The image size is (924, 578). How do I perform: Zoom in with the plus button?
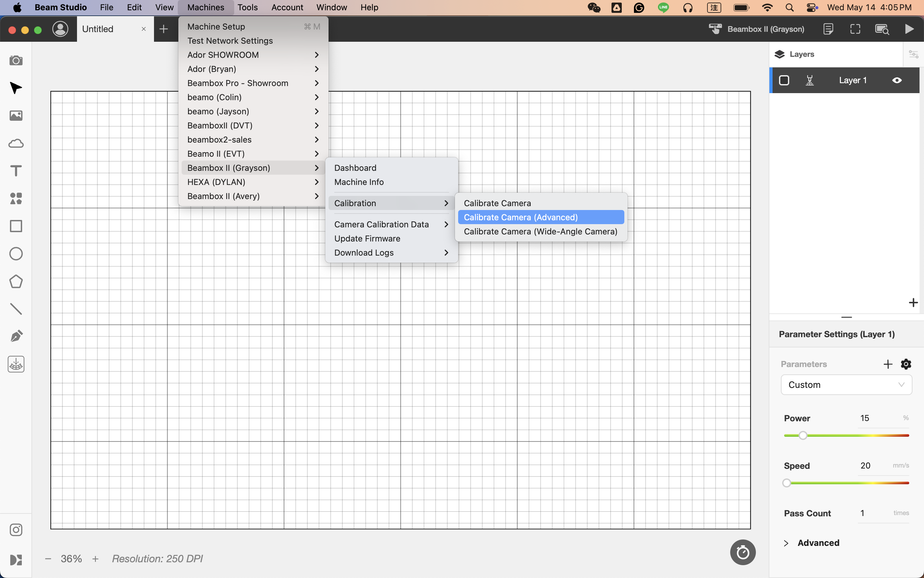pyautogui.click(x=96, y=559)
